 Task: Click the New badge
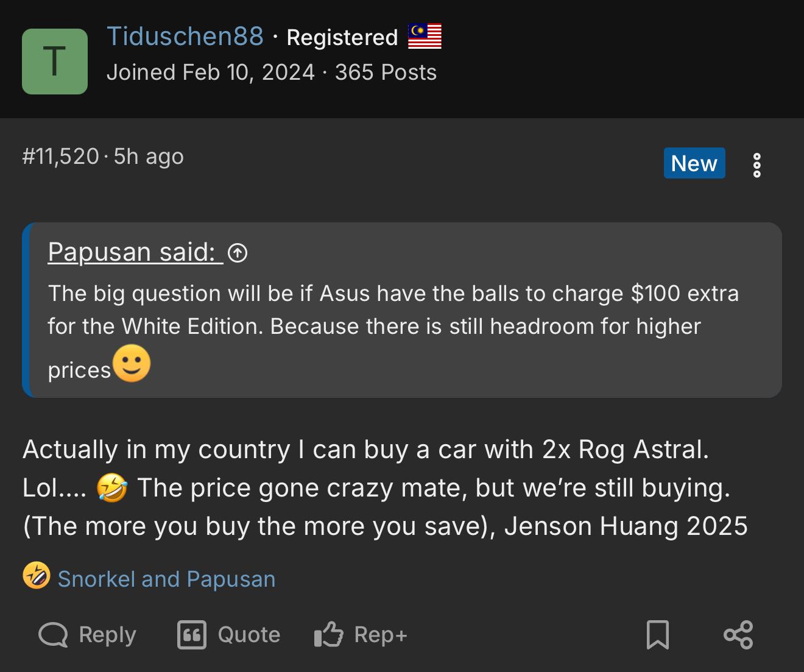(694, 163)
